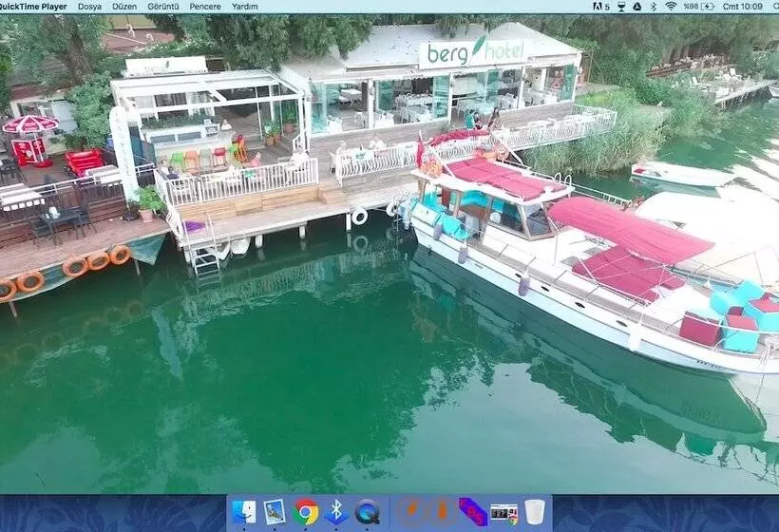
Task: Show battery status showing %98
Action: tap(703, 6)
